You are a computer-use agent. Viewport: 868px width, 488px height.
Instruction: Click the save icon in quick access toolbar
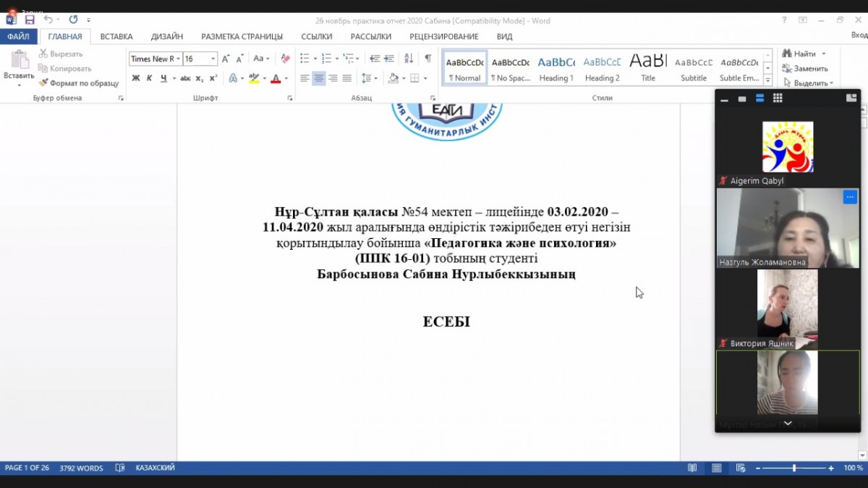(x=30, y=20)
